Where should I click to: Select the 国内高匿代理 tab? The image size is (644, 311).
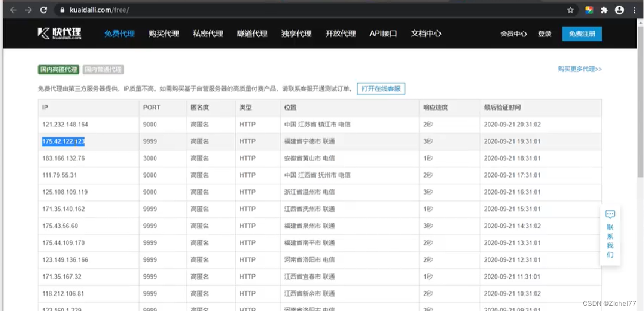coord(59,70)
